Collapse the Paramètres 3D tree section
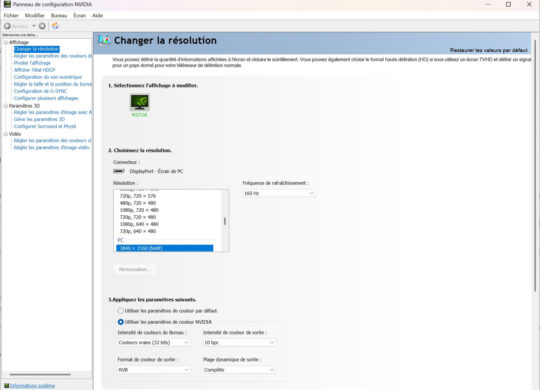Image resolution: width=540 pixels, height=390 pixels. [x=6, y=106]
